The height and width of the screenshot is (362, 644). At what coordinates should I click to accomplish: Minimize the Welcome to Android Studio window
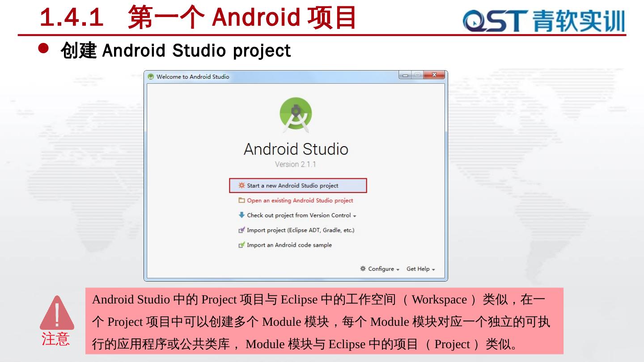[405, 75]
